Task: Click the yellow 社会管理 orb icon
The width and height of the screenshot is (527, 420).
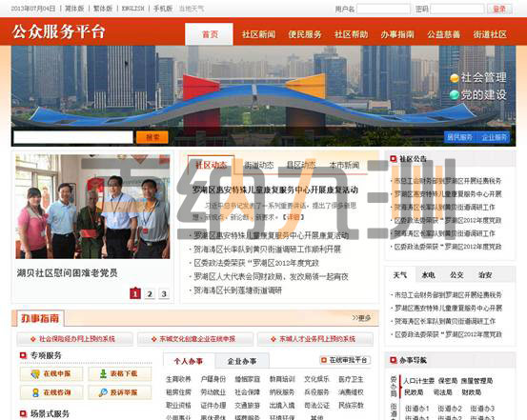Action: 455,78
